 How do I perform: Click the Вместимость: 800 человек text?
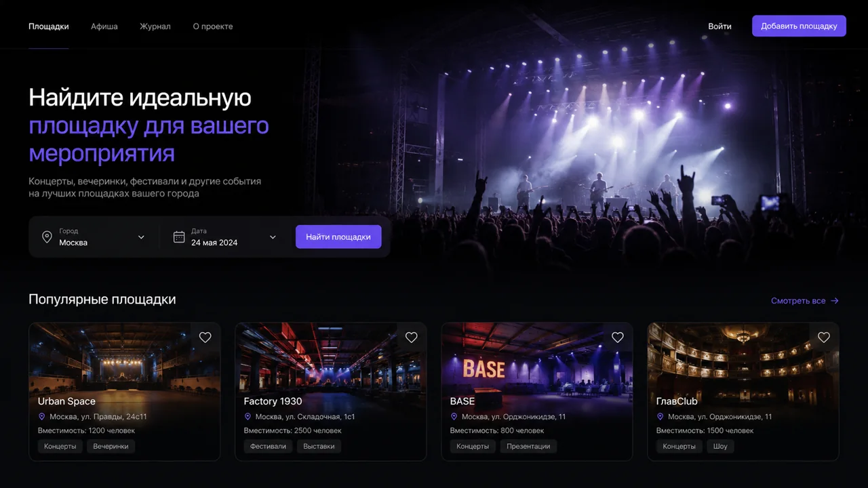[x=497, y=431]
